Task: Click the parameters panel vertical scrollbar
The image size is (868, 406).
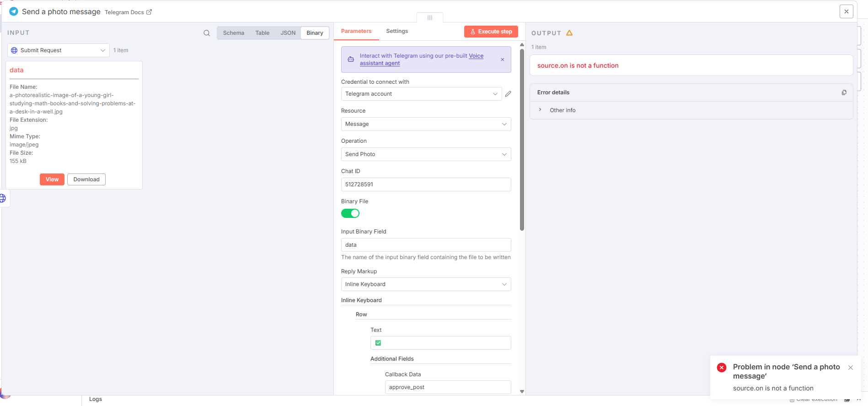Action: 522,137
